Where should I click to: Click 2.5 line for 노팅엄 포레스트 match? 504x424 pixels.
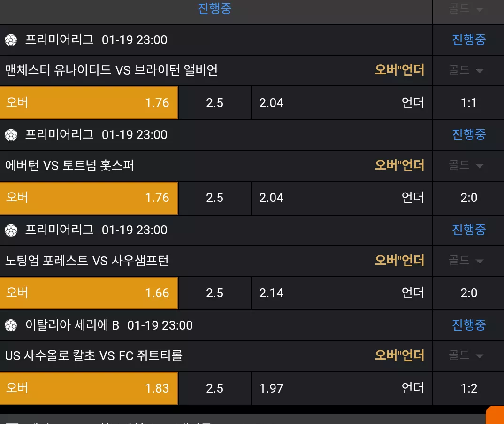pyautogui.click(x=214, y=293)
